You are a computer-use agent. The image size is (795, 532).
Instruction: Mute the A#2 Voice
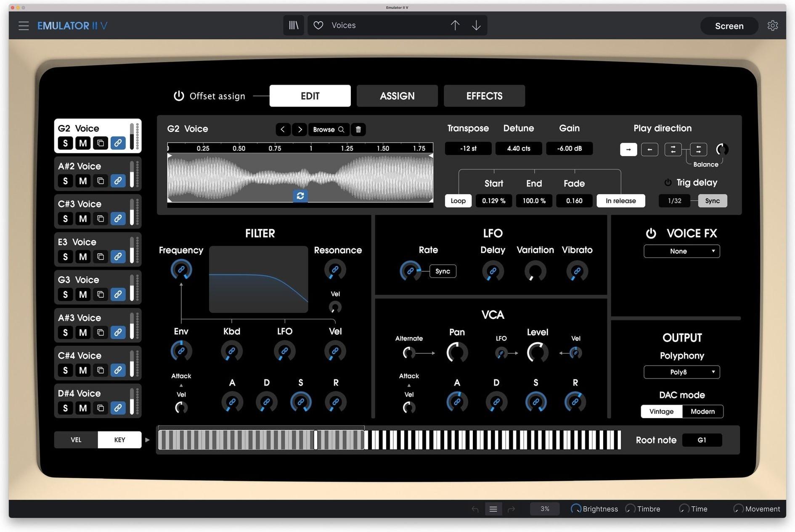tap(83, 181)
